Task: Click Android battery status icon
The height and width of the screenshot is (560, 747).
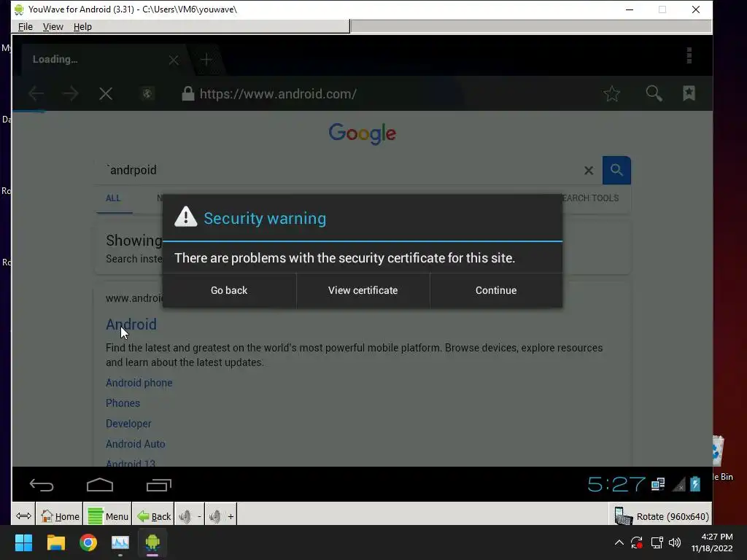Action: (695, 484)
